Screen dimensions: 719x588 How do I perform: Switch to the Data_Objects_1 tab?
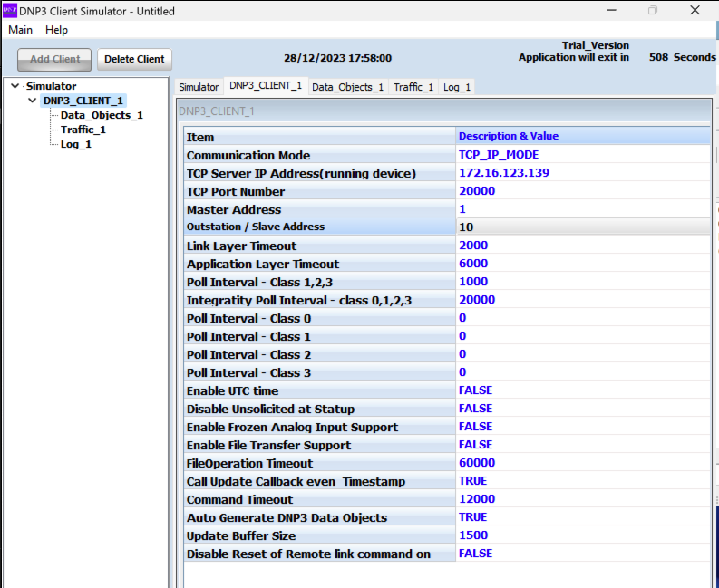[x=347, y=87]
